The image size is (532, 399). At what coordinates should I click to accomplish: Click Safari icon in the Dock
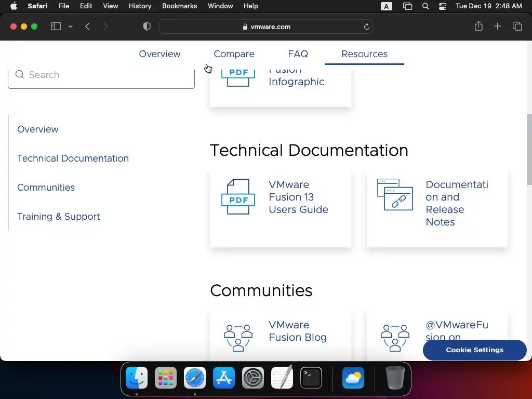[x=195, y=378]
